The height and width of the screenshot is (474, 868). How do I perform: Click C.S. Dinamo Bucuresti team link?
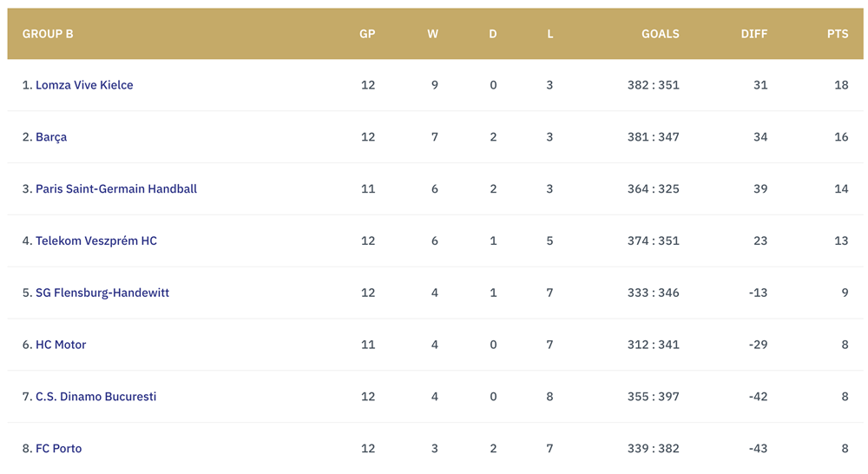(95, 397)
